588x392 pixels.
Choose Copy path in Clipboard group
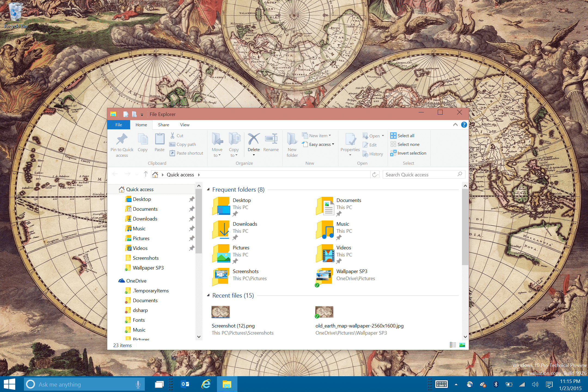[x=183, y=145]
